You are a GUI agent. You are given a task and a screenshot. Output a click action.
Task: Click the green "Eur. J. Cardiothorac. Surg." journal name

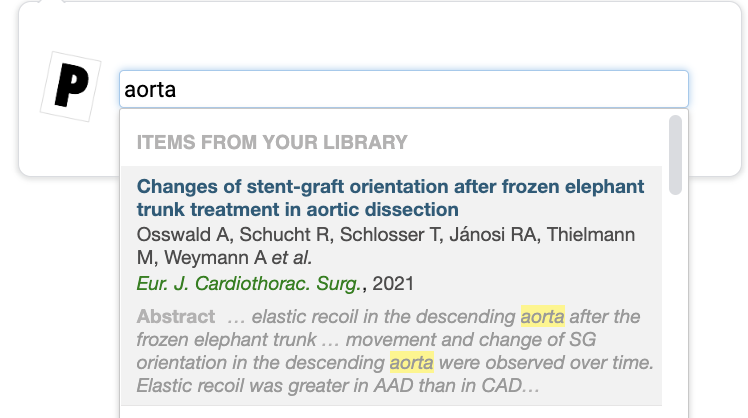pyautogui.click(x=249, y=283)
